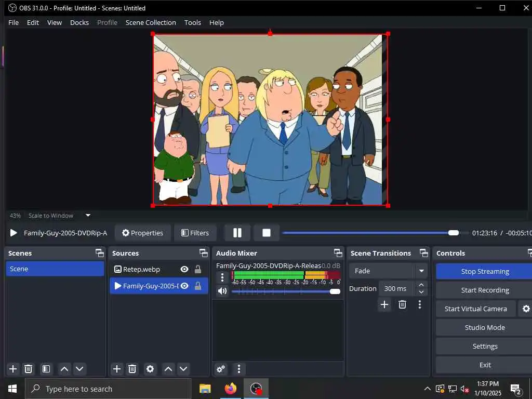Add a configurable transition
Image resolution: width=532 pixels, height=399 pixels.
(384, 304)
